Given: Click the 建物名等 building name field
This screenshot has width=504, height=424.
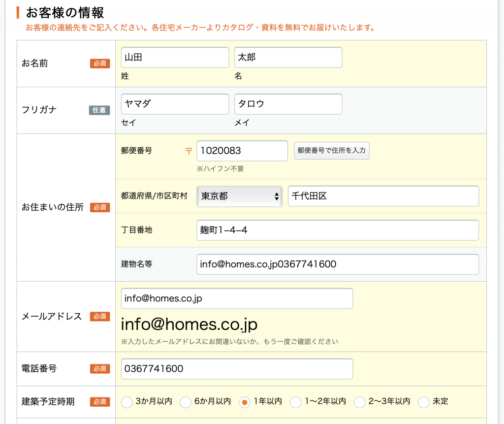Looking at the screenshot, I should point(338,264).
